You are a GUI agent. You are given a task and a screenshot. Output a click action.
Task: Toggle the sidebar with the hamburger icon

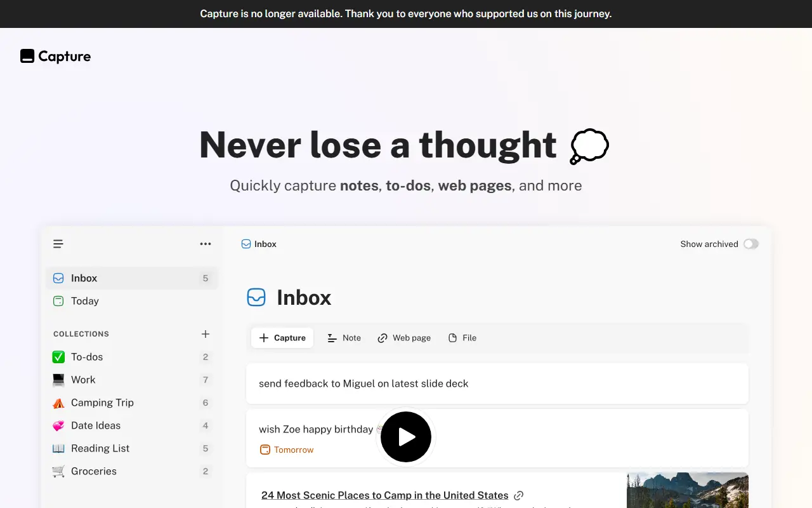(58, 244)
